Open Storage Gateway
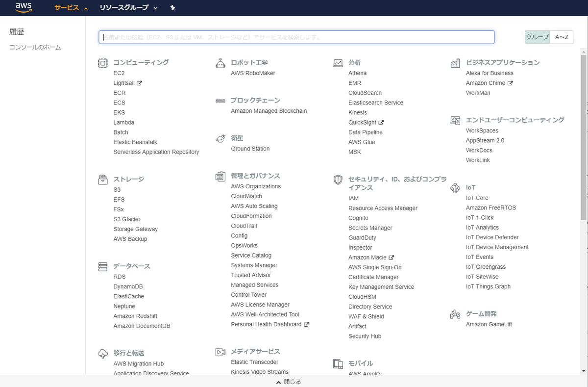The image size is (588, 387). tap(135, 229)
